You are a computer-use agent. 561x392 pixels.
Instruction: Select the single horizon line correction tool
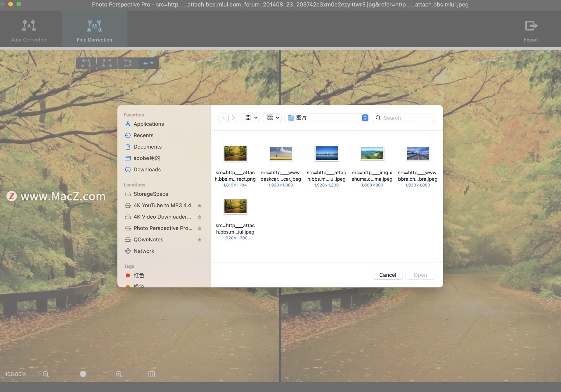[148, 63]
